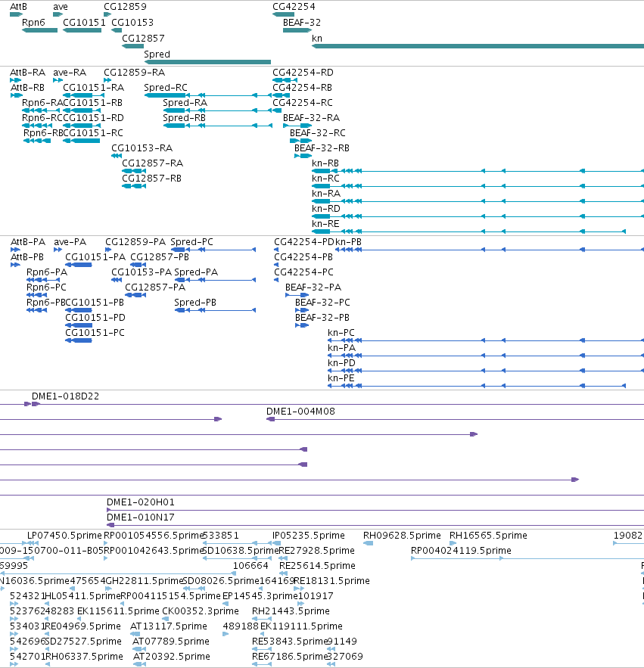This screenshot has height=668, width=644.
Task: Open transcript BEAF-32-RA
Action: tap(297, 126)
